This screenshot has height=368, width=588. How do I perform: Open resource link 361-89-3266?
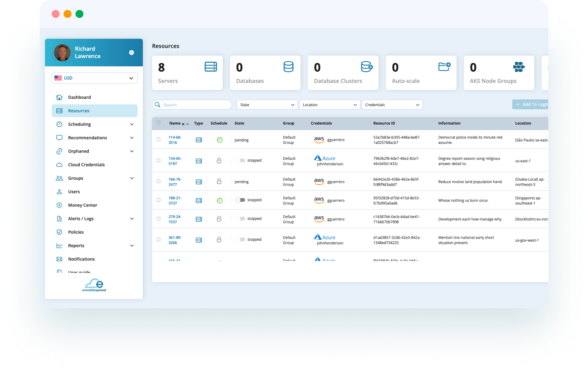175,240
